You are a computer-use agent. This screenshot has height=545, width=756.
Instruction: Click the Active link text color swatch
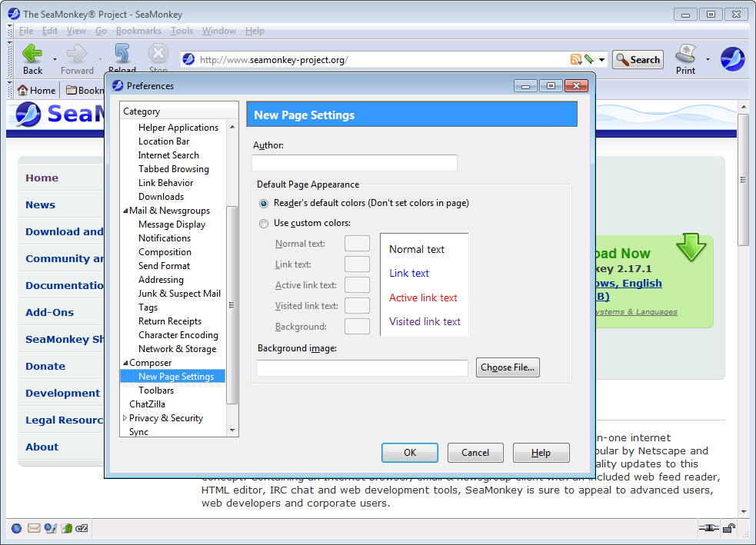(x=358, y=284)
